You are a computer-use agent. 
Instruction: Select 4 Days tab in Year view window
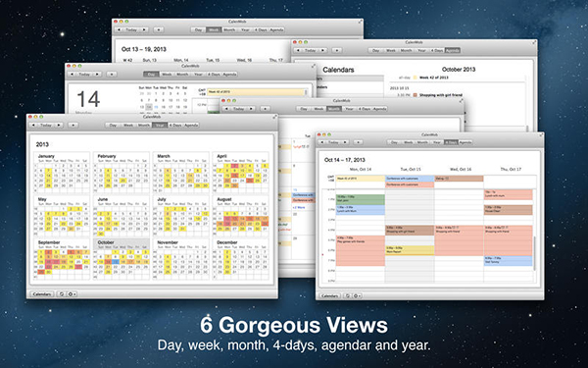[175, 125]
